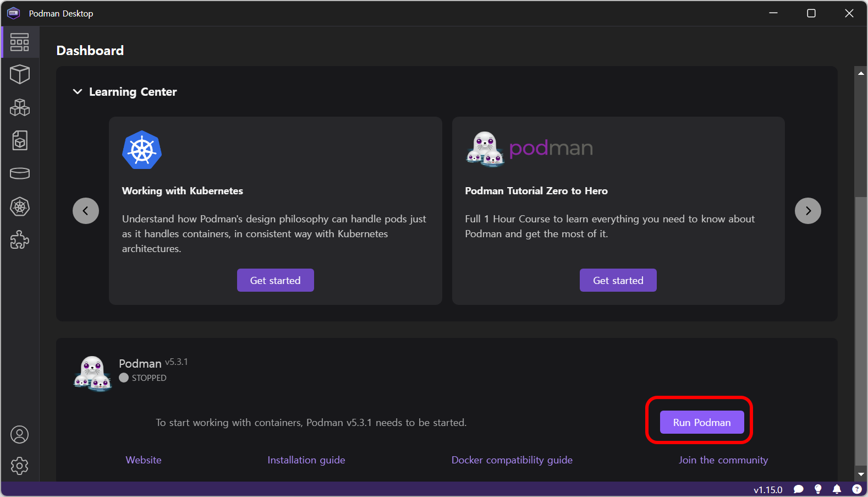Open the Containers sidebar icon

[20, 74]
